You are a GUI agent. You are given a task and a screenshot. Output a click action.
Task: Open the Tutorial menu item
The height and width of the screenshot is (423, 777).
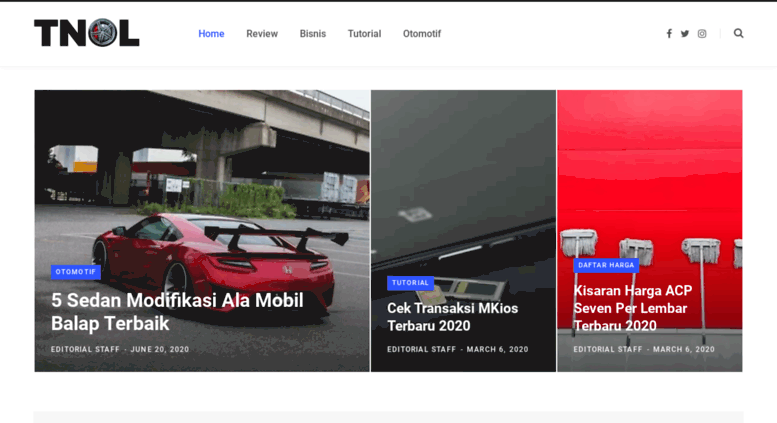tap(364, 34)
